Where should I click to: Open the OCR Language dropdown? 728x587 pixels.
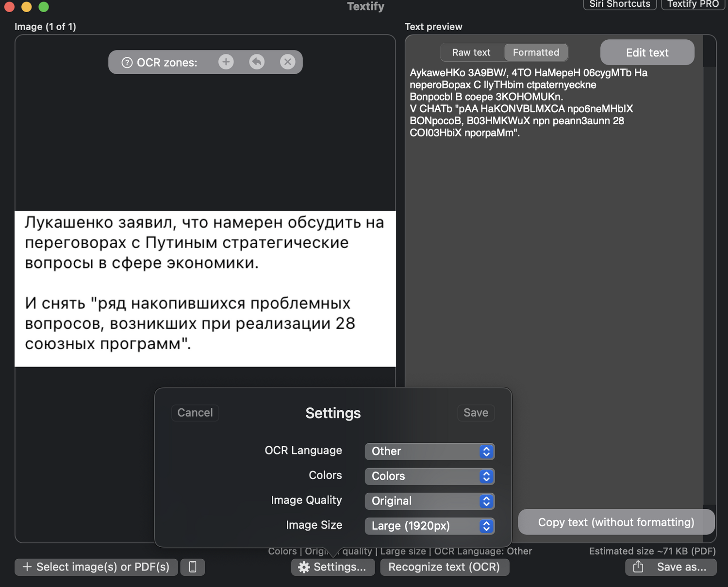tap(430, 451)
